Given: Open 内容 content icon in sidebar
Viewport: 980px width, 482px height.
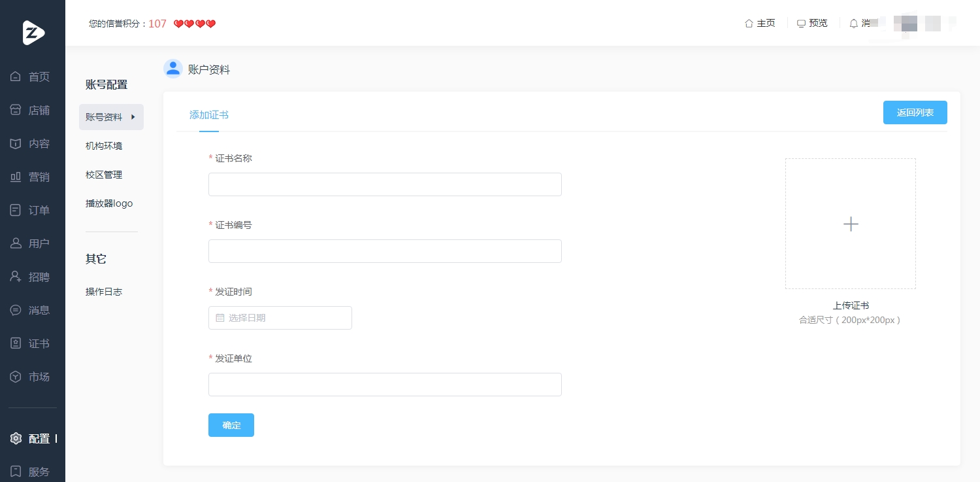Looking at the screenshot, I should coord(16,143).
